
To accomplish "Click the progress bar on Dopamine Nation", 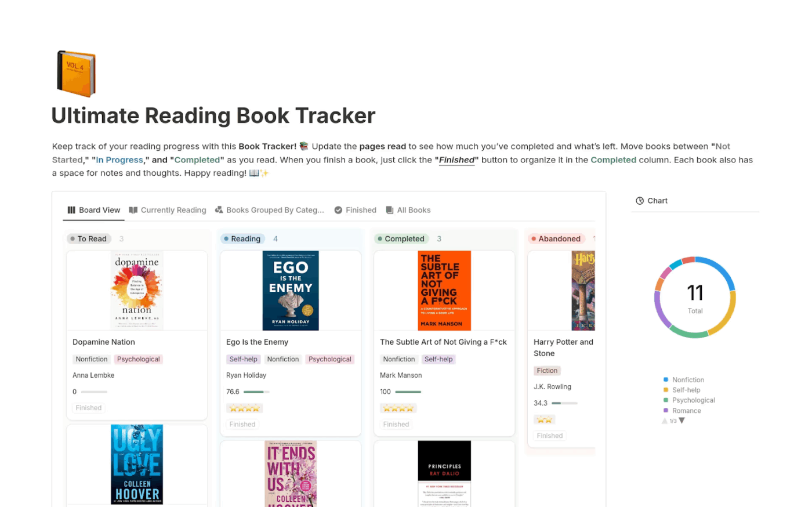I will point(94,392).
